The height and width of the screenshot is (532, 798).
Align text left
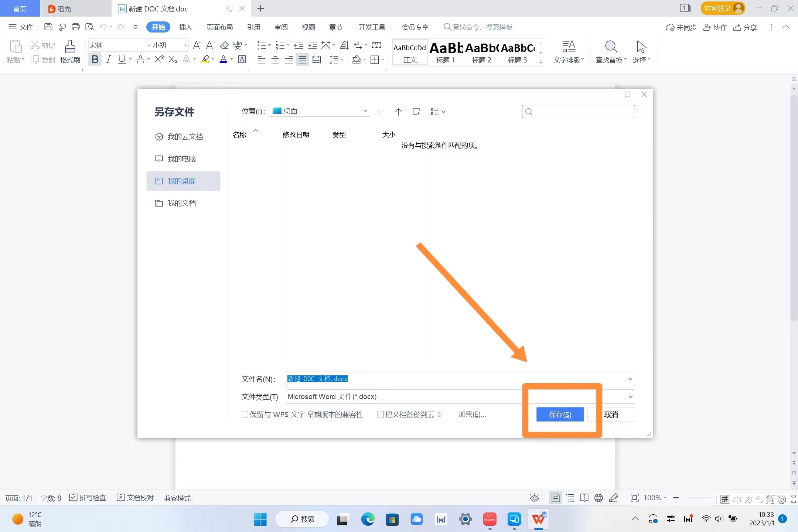tap(261, 59)
